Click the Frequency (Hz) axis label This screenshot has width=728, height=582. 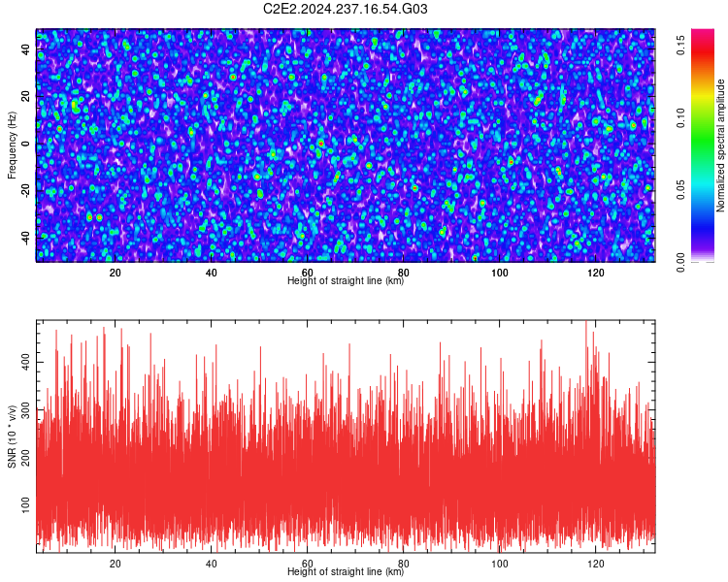tap(12, 145)
